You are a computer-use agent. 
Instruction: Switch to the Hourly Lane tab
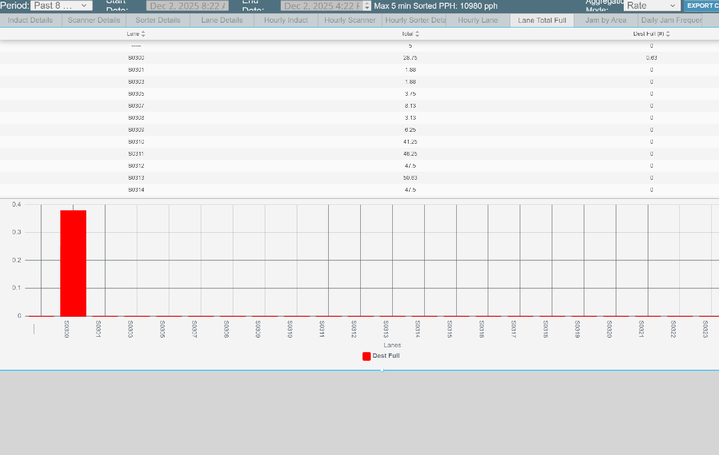(x=478, y=20)
